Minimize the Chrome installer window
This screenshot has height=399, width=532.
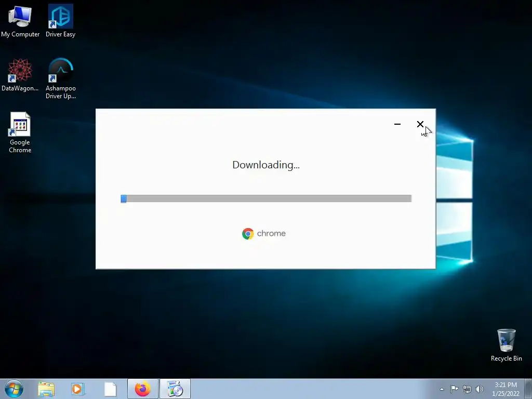pos(397,124)
